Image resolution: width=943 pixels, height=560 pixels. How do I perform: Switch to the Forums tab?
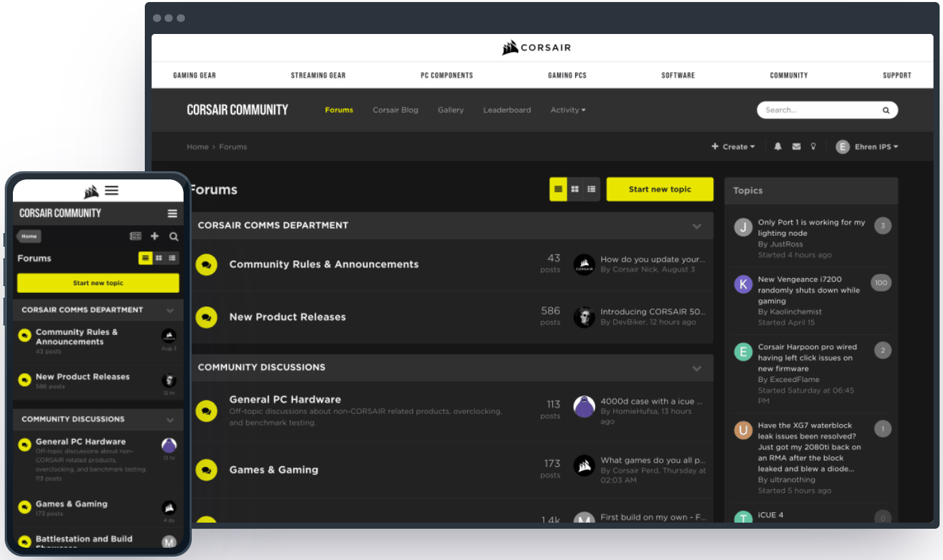pyautogui.click(x=339, y=110)
